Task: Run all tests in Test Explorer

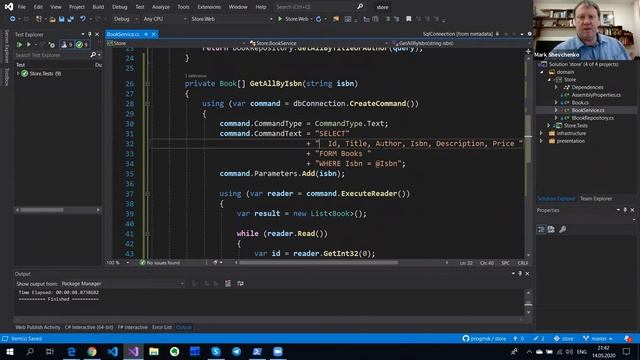Action: [19, 44]
